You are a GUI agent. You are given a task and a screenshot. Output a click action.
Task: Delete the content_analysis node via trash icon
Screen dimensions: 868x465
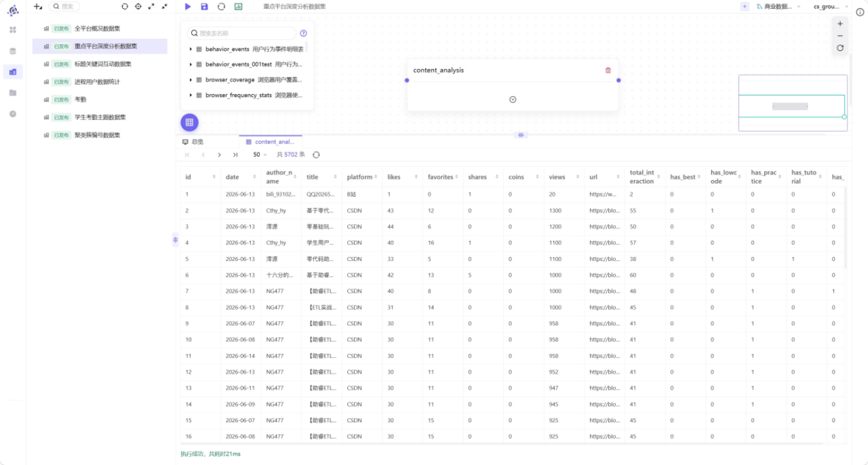pyautogui.click(x=608, y=70)
